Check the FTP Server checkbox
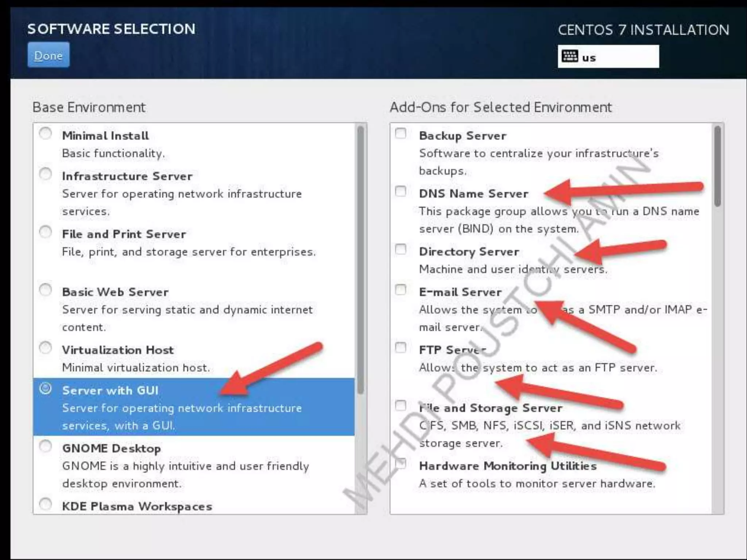 [x=400, y=348]
